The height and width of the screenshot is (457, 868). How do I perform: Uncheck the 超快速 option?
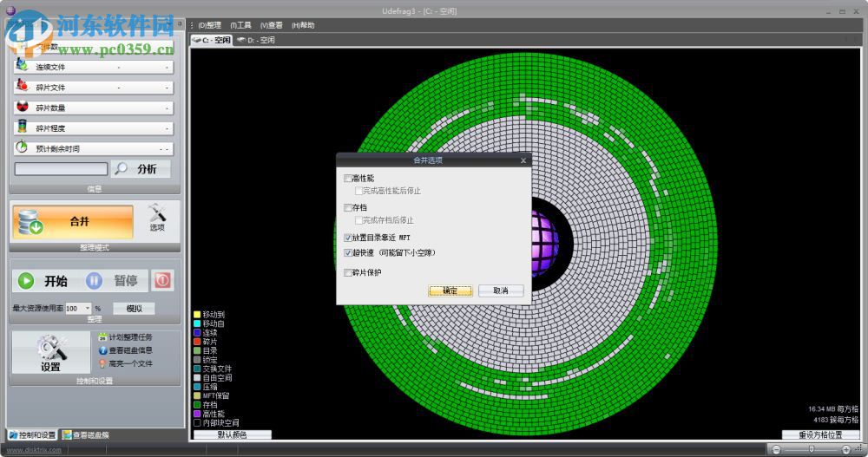coord(348,253)
